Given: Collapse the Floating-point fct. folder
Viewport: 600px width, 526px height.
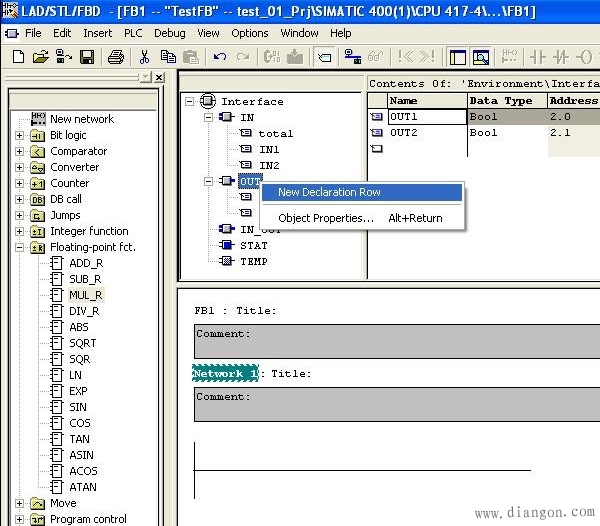Looking at the screenshot, I should [20, 247].
